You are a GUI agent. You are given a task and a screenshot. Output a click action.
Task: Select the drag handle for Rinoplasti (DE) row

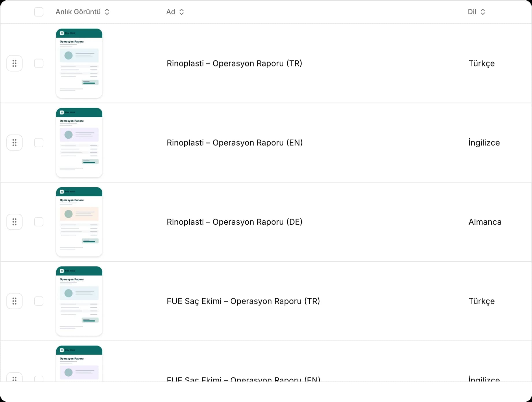[14, 222]
